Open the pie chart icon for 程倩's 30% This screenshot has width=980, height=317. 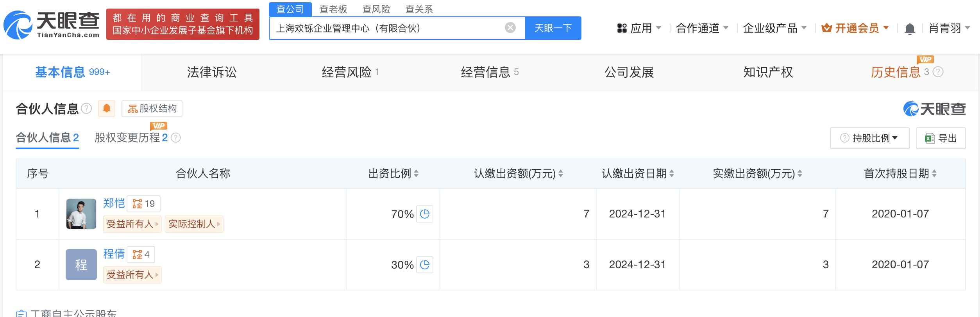tap(425, 265)
